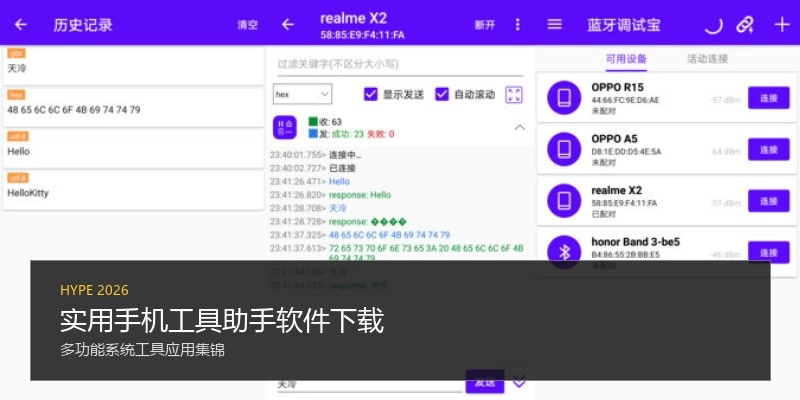Tap 清空 to clear history
Viewport: 800px width, 400px height.
[x=247, y=25]
